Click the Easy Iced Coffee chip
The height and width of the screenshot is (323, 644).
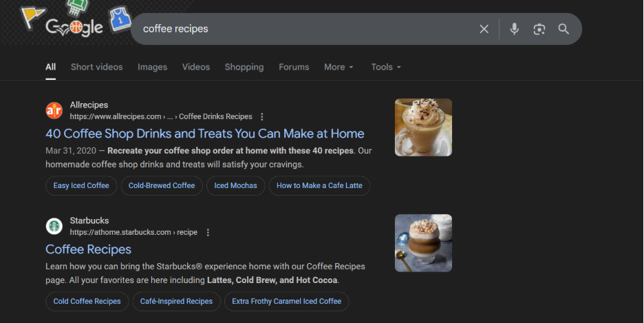point(81,186)
